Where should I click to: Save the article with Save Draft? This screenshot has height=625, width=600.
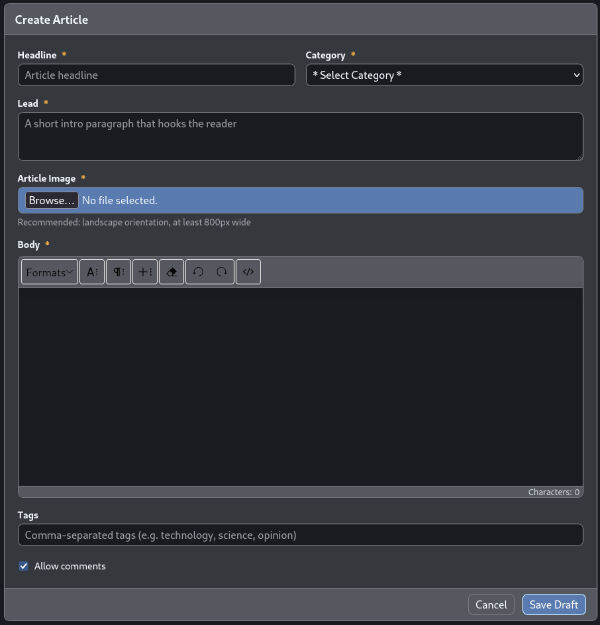[553, 605]
